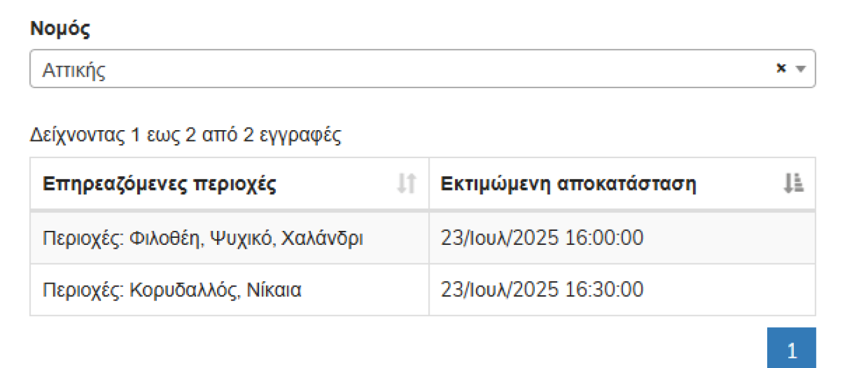Sort by the Επηρεαζόμενες περιοχές sort arrows icon
Viewport: 868px width, 368px height.
point(407,184)
